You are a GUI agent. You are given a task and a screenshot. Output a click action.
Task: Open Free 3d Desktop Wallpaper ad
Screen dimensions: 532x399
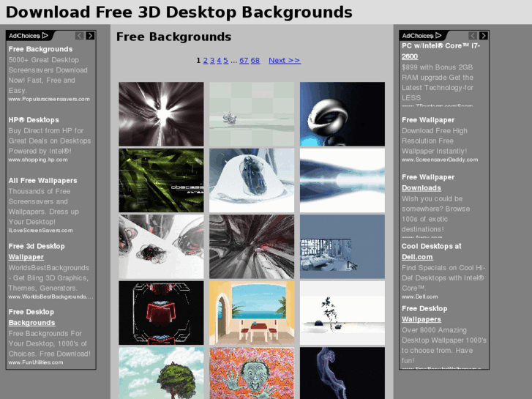point(37,251)
